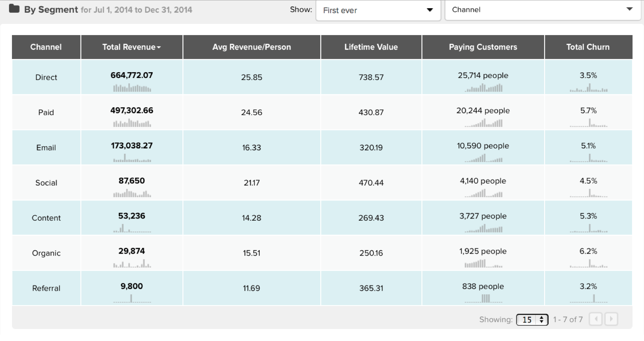Image resolution: width=644 pixels, height=341 pixels.
Task: Go to the next page arrow
Action: point(611,319)
